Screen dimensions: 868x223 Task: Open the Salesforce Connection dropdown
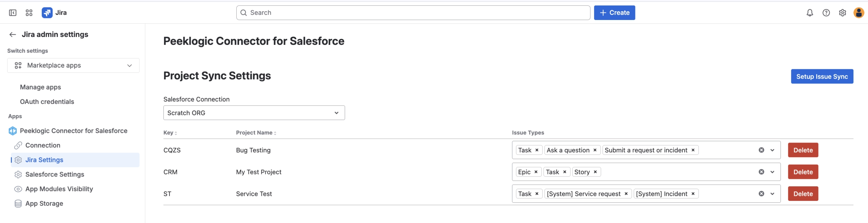tap(254, 113)
